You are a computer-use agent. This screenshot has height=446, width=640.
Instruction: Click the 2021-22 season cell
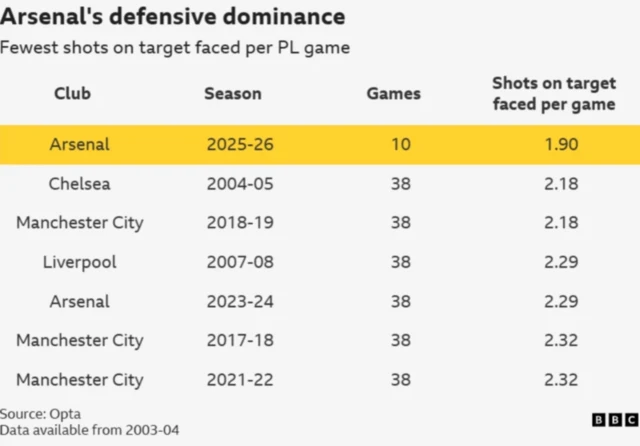click(x=241, y=380)
